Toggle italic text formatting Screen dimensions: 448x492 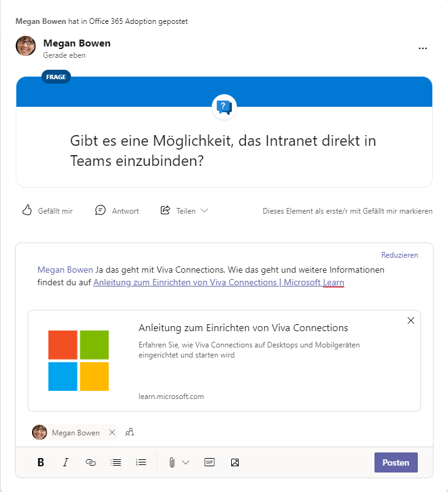pos(65,462)
